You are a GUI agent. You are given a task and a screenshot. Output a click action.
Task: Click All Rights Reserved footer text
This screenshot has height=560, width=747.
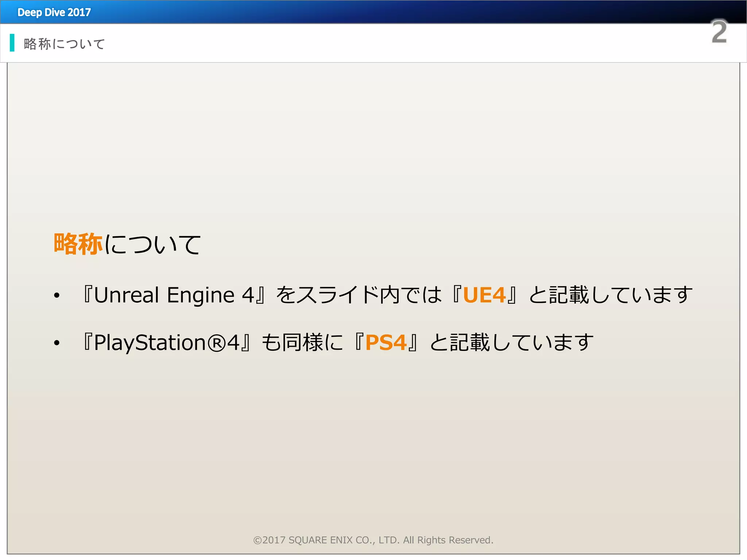[448, 540]
